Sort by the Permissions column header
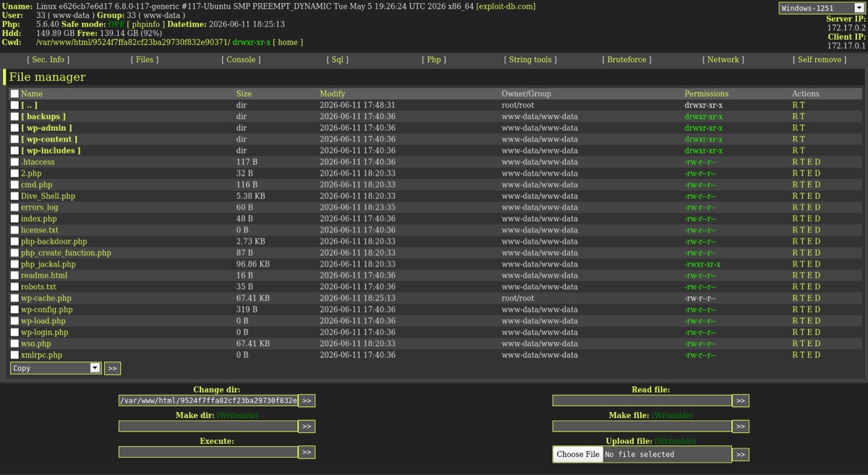 [707, 94]
